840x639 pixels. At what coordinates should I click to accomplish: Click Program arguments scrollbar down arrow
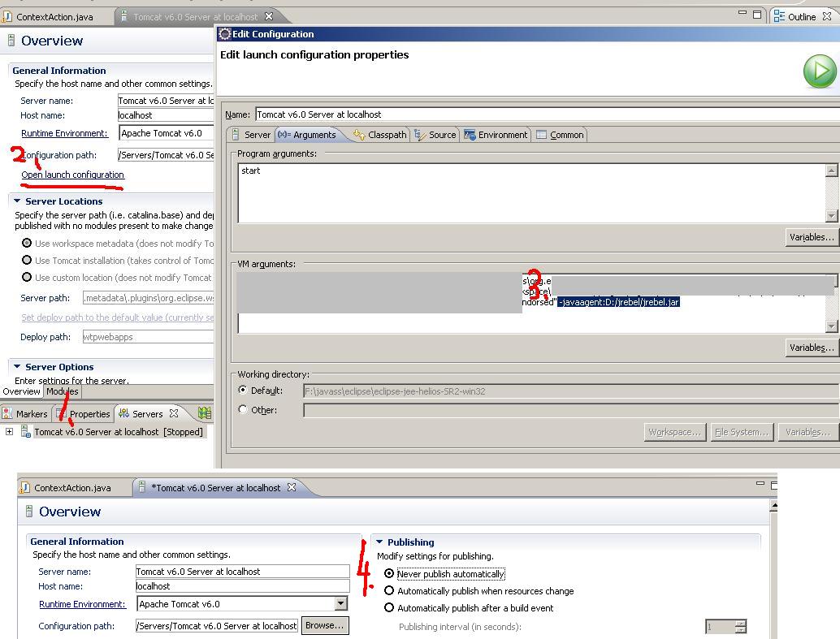pyautogui.click(x=831, y=216)
